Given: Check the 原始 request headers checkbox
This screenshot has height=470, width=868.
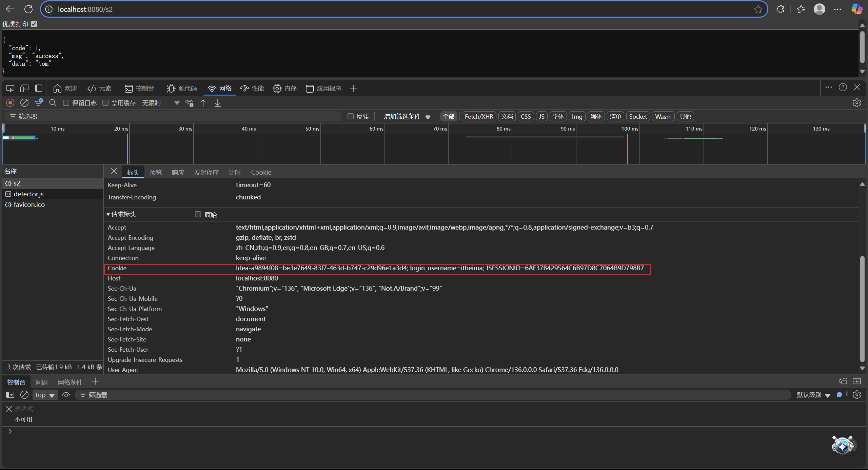Looking at the screenshot, I should [198, 214].
